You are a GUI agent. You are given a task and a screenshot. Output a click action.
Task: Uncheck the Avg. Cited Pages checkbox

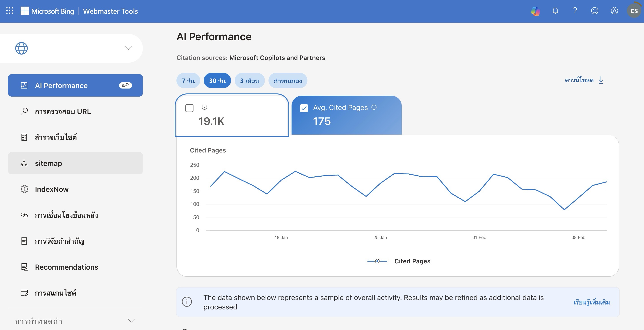[x=304, y=108]
